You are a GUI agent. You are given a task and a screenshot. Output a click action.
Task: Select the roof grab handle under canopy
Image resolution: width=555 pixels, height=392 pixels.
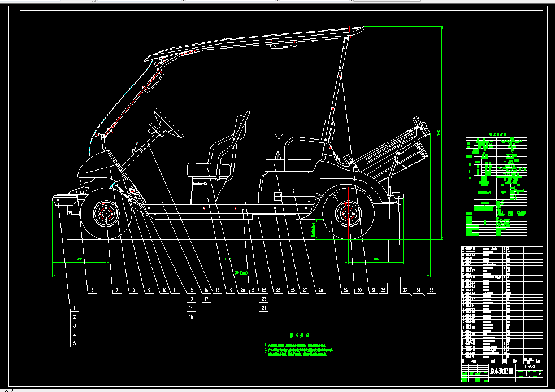(x=284, y=44)
